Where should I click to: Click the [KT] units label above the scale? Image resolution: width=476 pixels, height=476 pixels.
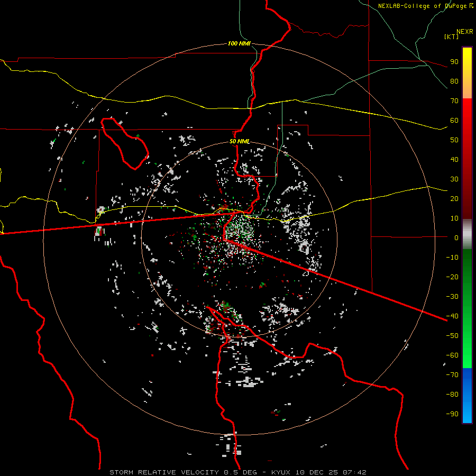pos(452,36)
